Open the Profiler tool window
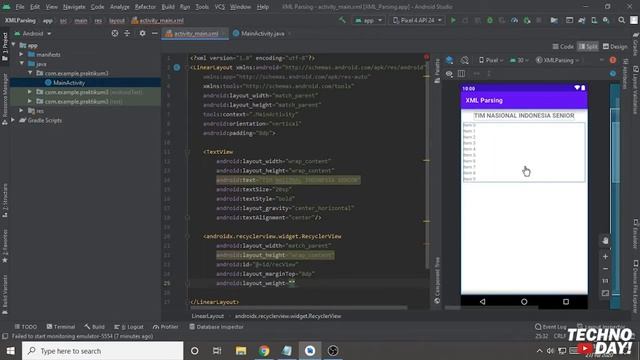The height and width of the screenshot is (360, 640). (165, 327)
